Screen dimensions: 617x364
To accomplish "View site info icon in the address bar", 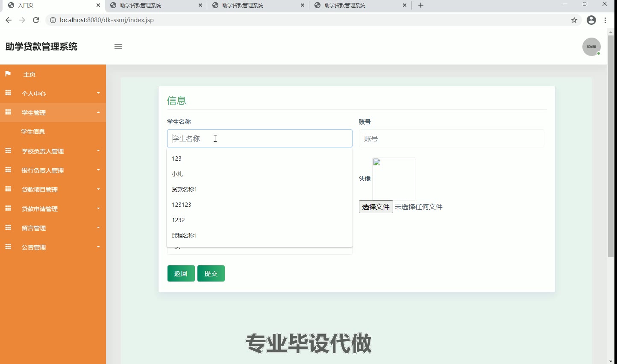I will 53,20.
